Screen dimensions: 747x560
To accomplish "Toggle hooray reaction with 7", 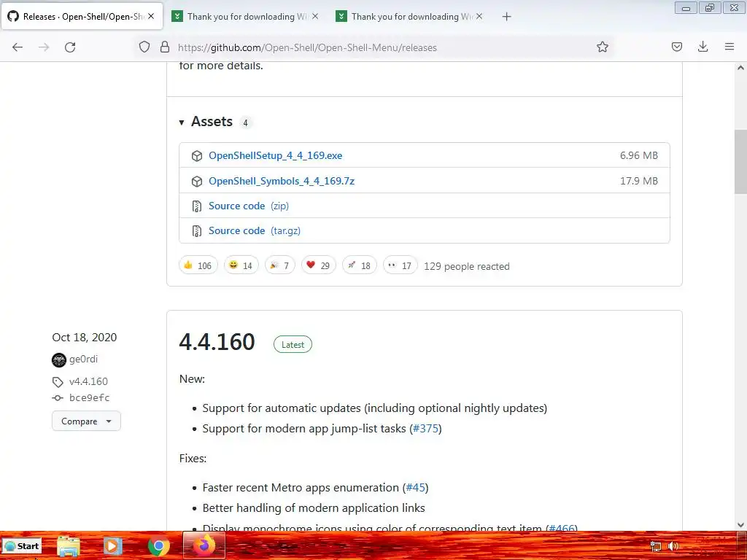I will 279,265.
